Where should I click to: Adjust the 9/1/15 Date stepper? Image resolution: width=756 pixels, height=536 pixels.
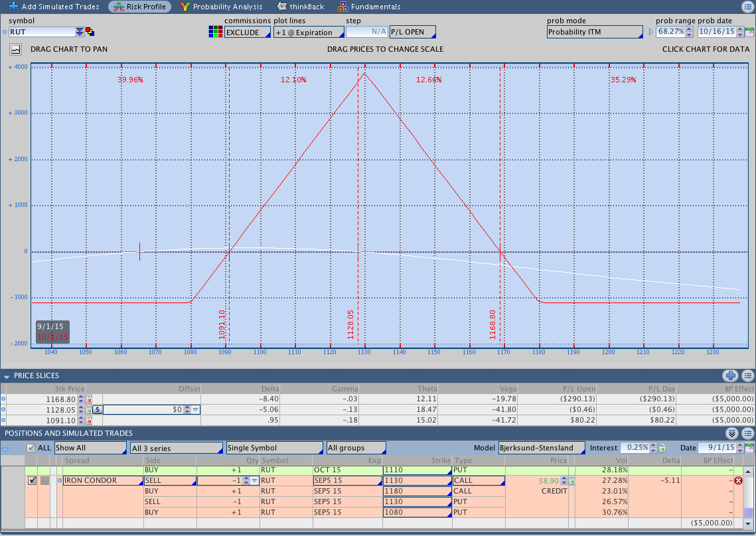tap(740, 448)
